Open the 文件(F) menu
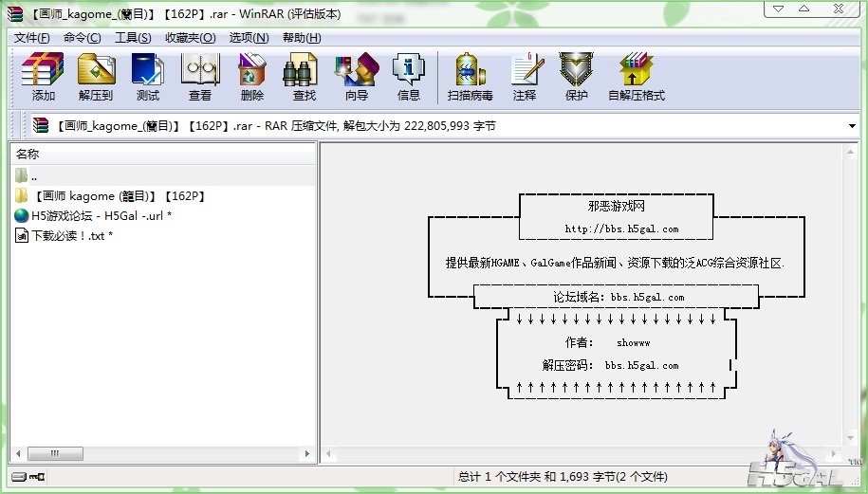This screenshot has width=868, height=494. coord(31,38)
